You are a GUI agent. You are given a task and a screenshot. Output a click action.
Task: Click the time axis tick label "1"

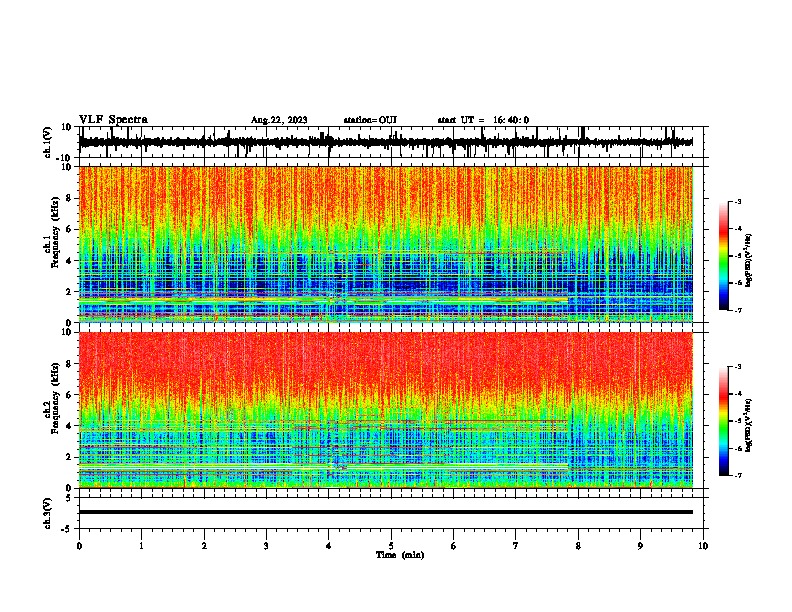point(141,546)
